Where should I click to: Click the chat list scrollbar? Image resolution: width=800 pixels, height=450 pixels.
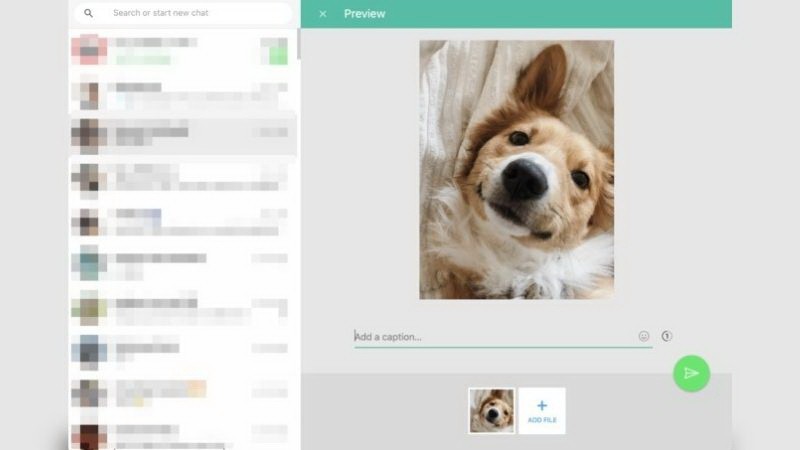[x=298, y=45]
